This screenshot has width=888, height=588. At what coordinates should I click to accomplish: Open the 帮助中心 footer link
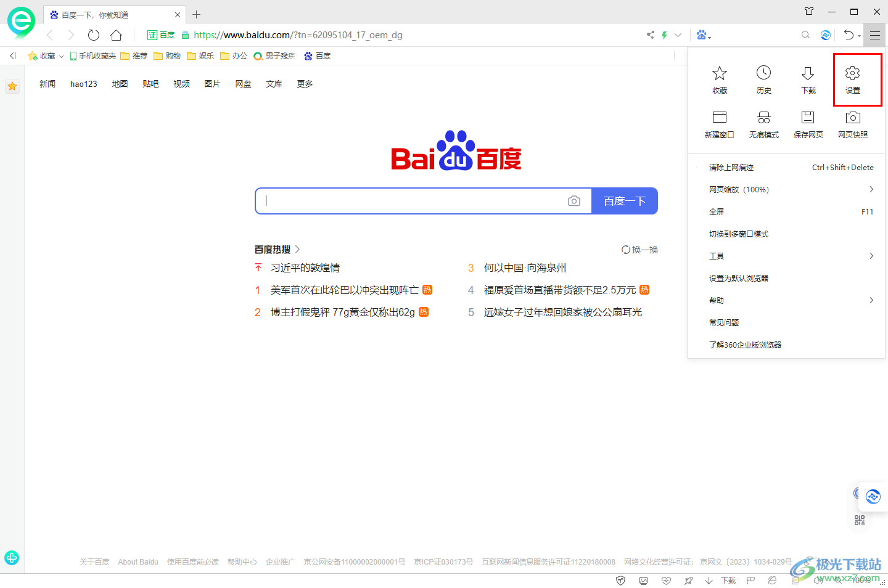[242, 562]
